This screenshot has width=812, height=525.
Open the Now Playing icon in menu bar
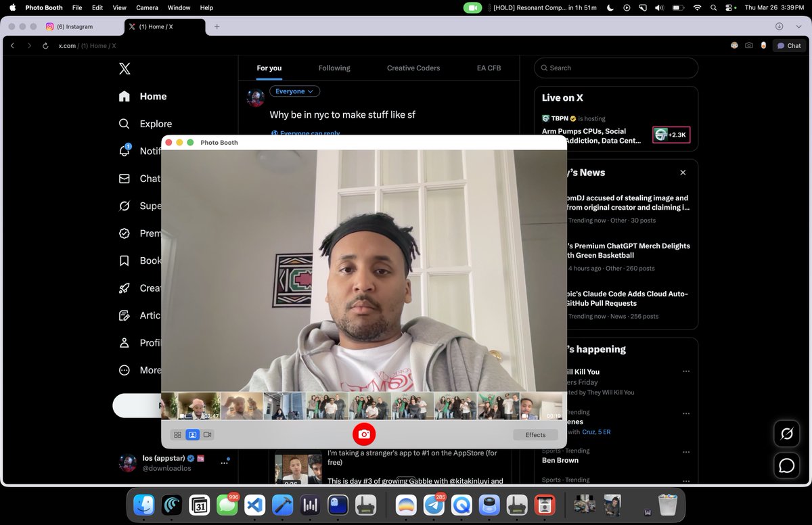627,7
